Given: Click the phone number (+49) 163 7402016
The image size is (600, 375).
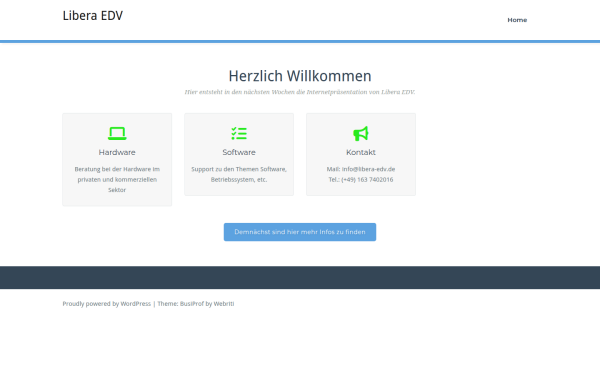Looking at the screenshot, I should 367,179.
